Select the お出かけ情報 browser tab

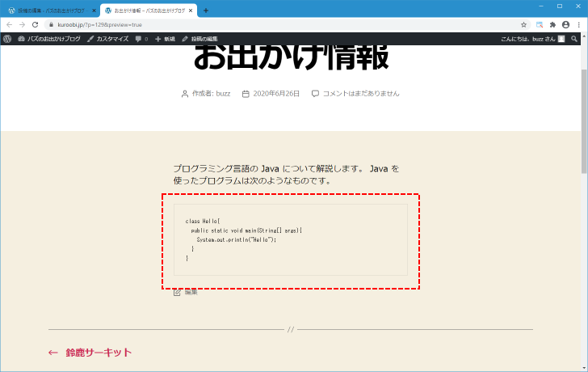149,11
